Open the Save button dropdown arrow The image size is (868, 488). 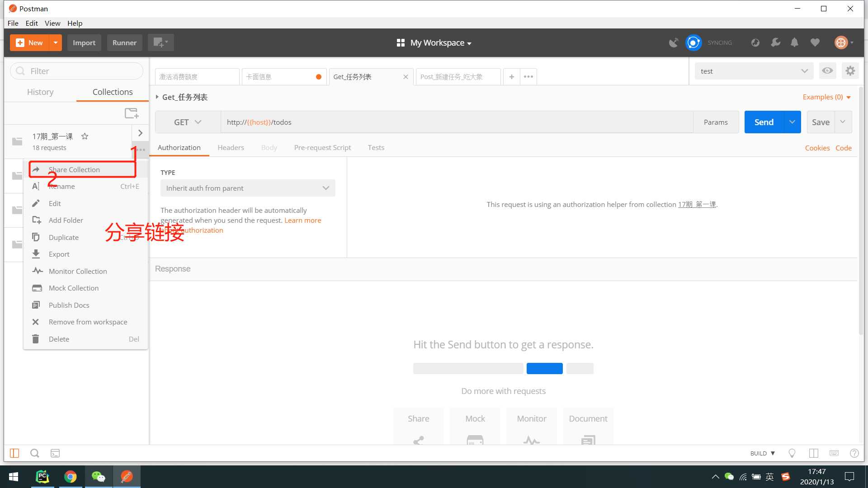[843, 122]
